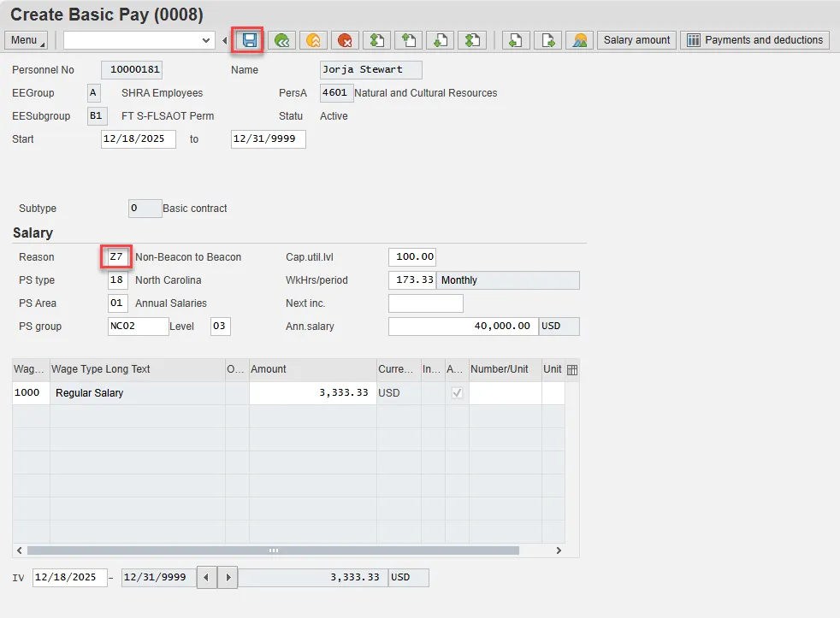Click the Curre... column header
This screenshot has width=840, height=618.
pos(399,369)
